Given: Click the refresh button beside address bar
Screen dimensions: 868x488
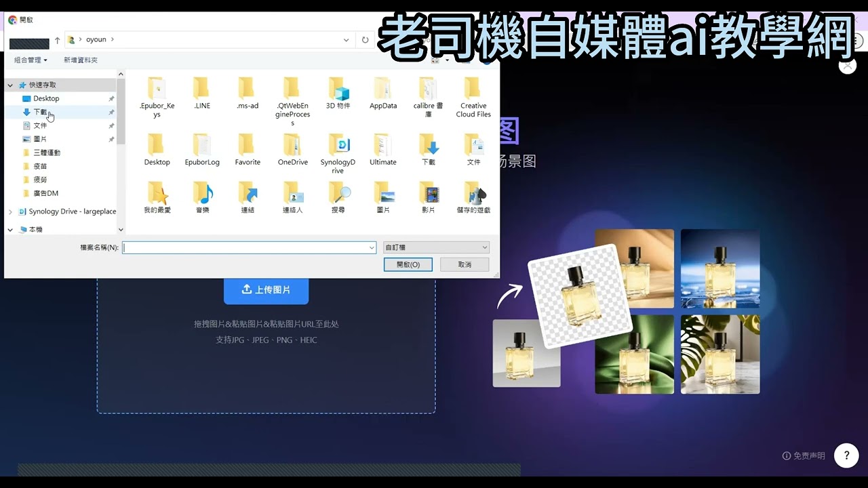Looking at the screenshot, I should coord(366,40).
